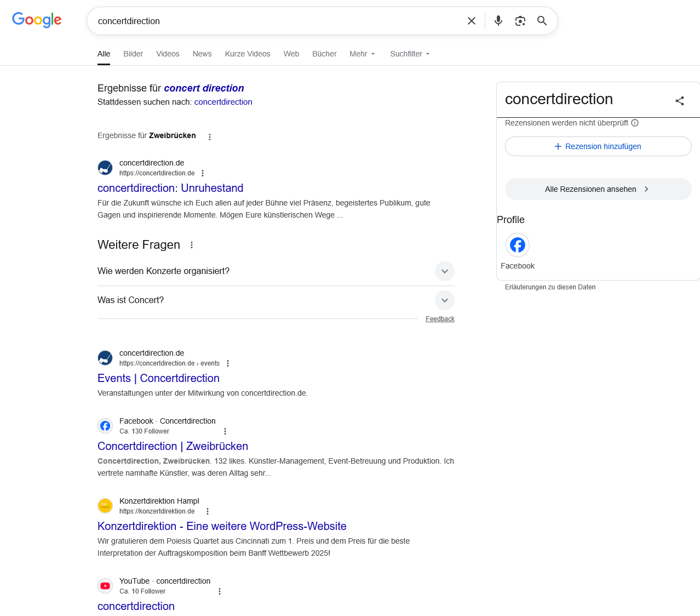This screenshot has width=700, height=616.
Task: Open three-dot options for concertdirection.de result
Action: coord(203,173)
